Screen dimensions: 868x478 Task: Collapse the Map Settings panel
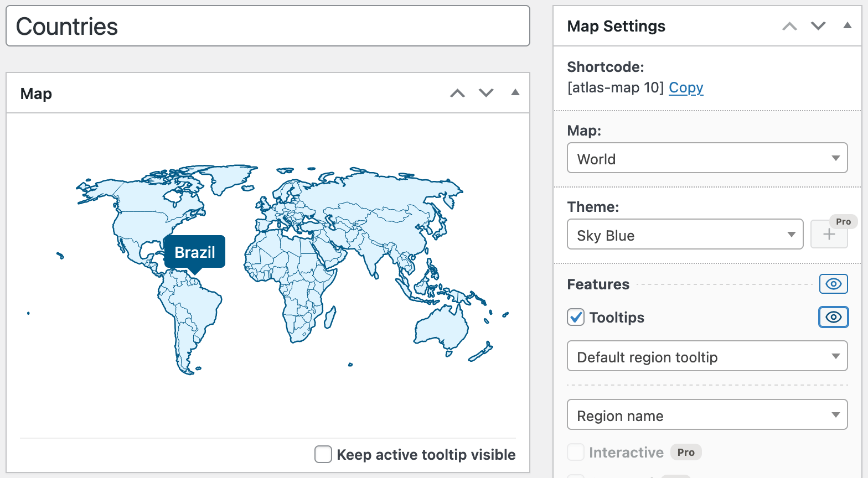click(x=847, y=26)
